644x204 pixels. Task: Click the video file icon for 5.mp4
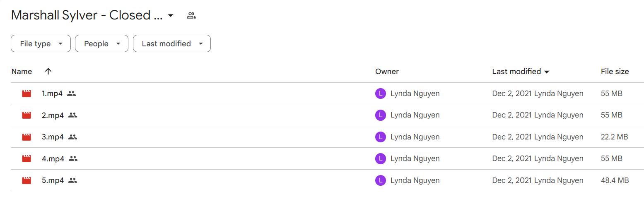27,180
